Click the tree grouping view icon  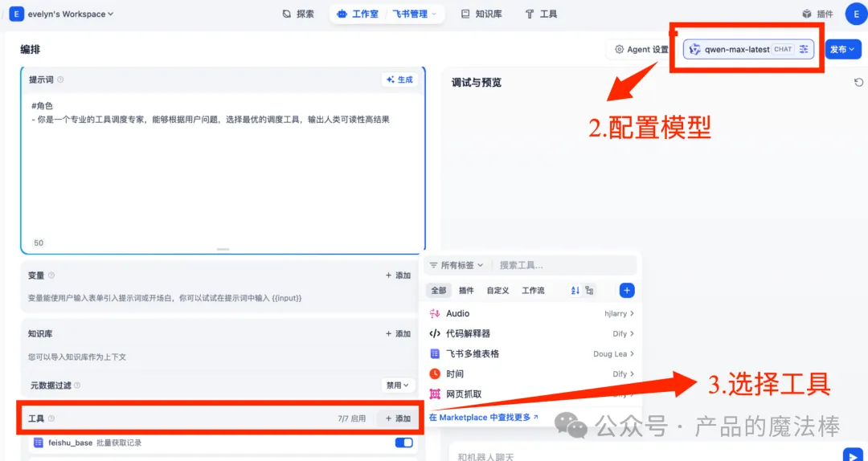tap(589, 290)
